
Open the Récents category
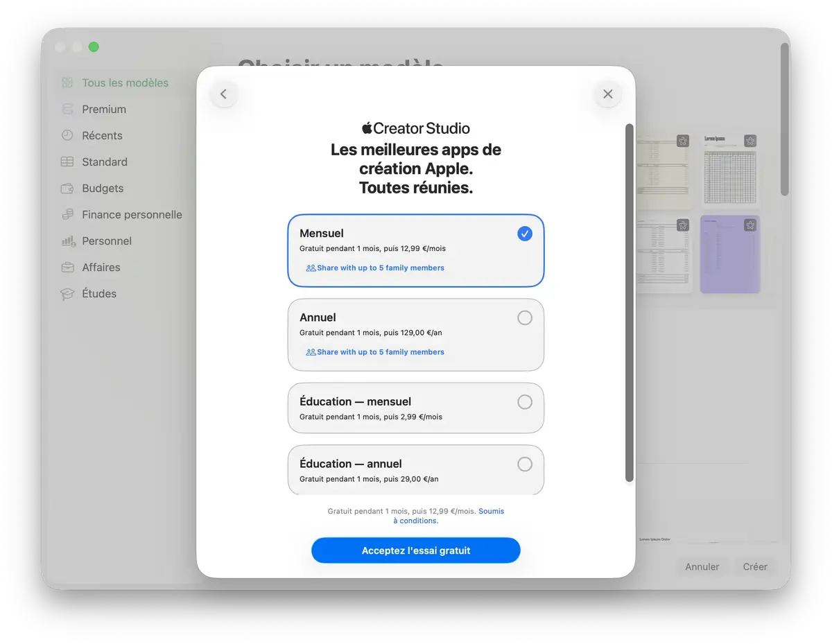click(x=102, y=136)
